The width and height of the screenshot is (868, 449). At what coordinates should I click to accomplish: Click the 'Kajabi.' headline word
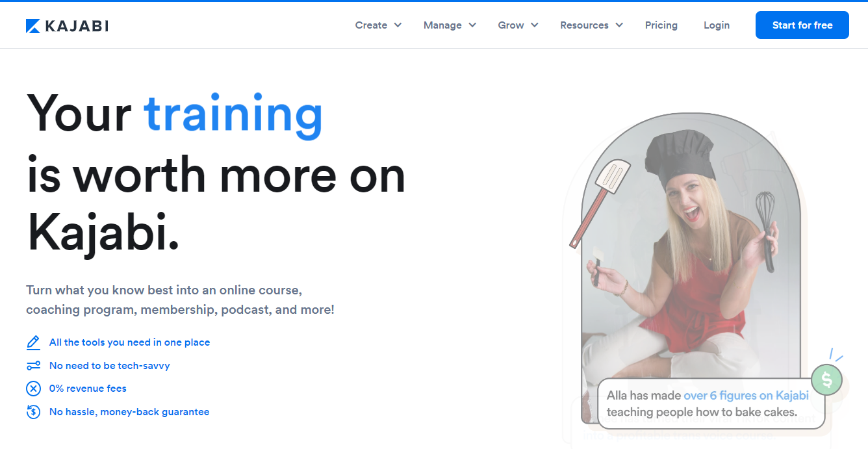pos(103,234)
